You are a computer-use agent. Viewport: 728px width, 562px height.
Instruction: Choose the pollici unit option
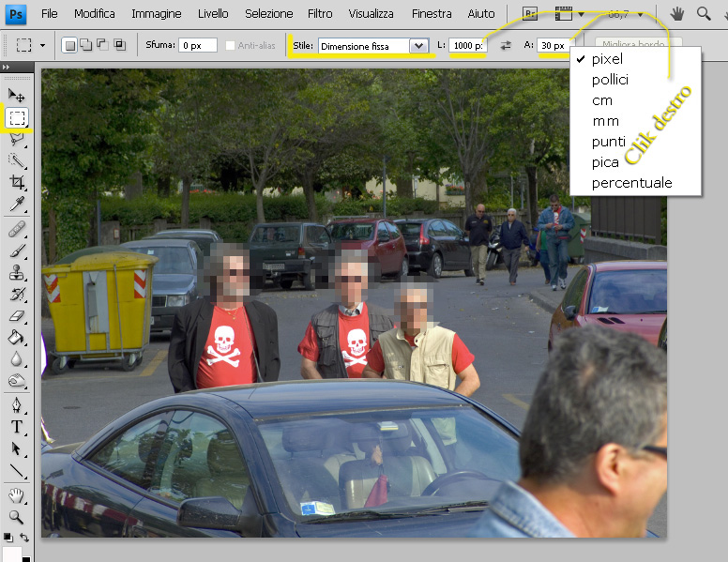(610, 80)
